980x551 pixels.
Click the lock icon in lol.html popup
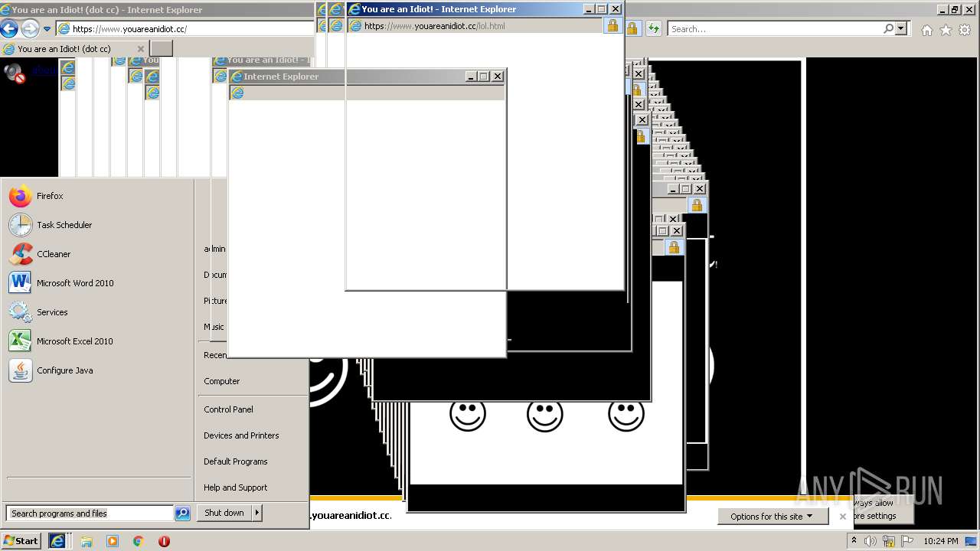coord(612,25)
